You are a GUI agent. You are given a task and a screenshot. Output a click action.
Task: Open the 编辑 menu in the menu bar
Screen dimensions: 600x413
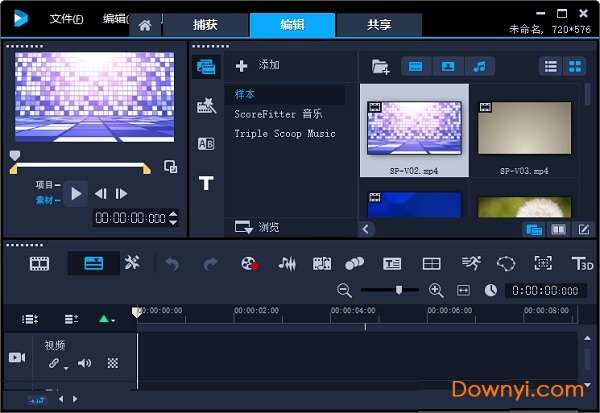click(x=116, y=19)
